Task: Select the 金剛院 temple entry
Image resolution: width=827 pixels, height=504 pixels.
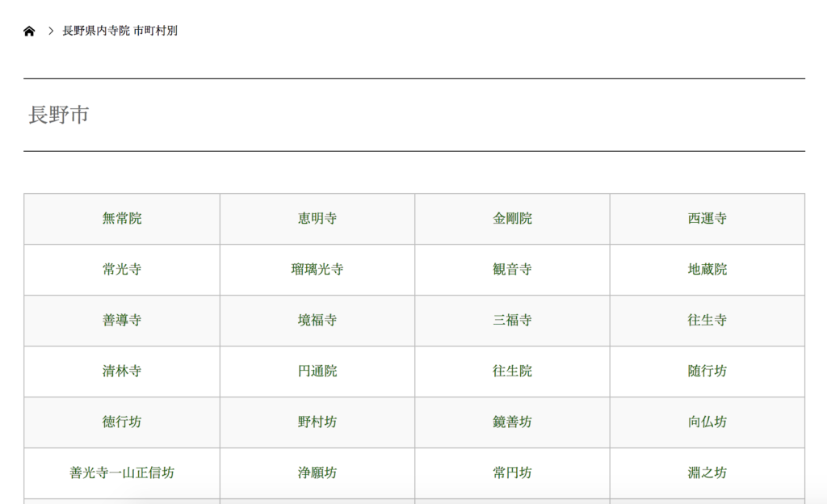Action: [513, 219]
